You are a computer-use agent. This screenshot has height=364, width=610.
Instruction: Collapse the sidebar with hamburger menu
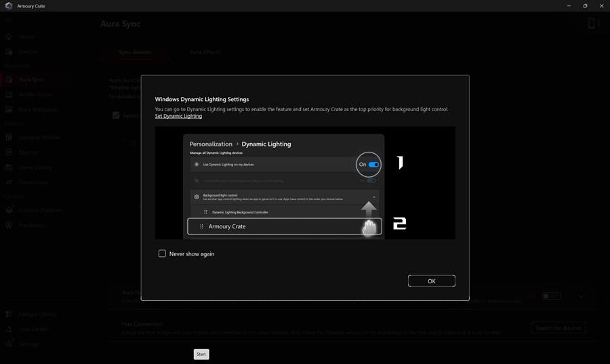click(x=9, y=21)
